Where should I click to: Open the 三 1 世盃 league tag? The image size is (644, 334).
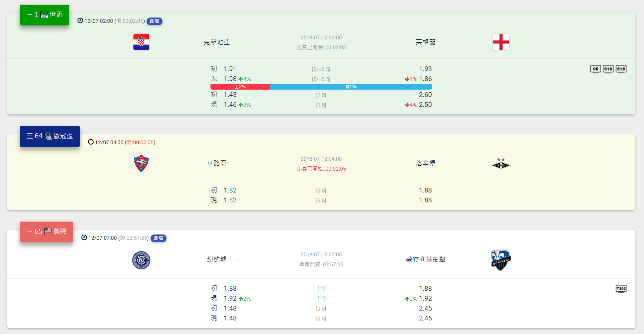coord(44,15)
